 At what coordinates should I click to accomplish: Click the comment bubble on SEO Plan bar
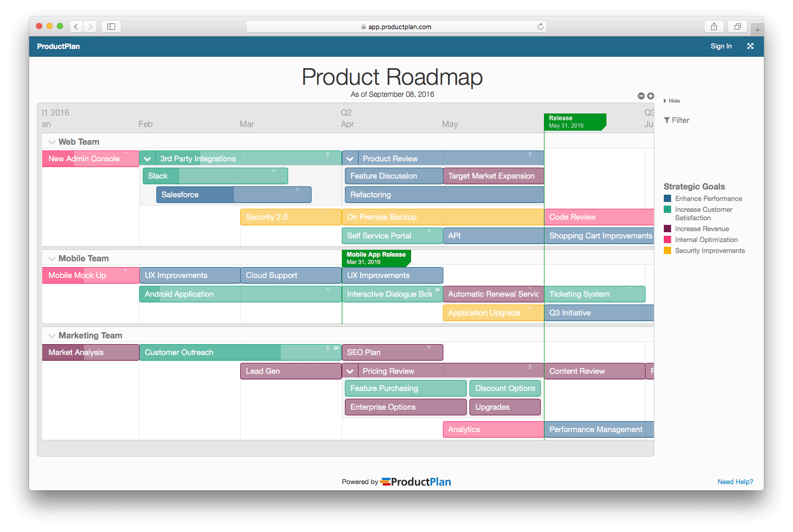429,347
